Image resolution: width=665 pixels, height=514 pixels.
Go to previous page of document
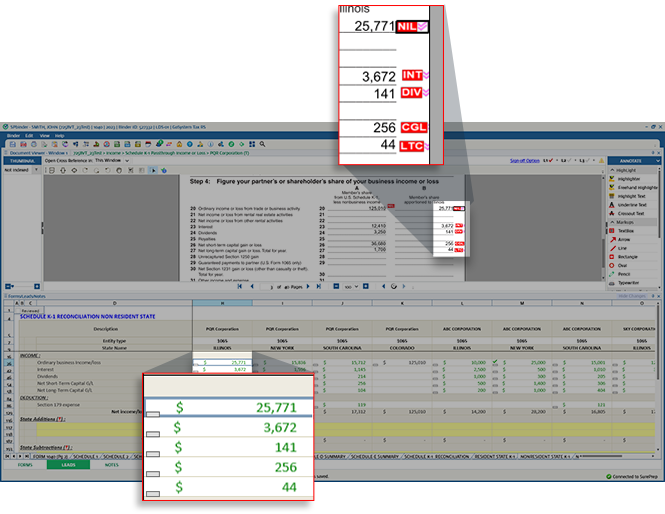pos(252,287)
